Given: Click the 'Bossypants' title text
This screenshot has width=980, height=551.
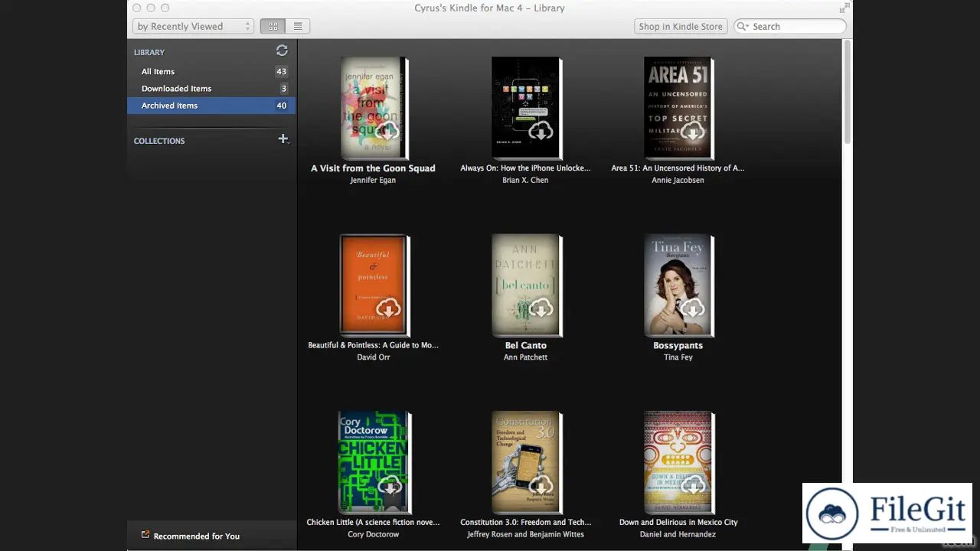Looking at the screenshot, I should [x=678, y=345].
